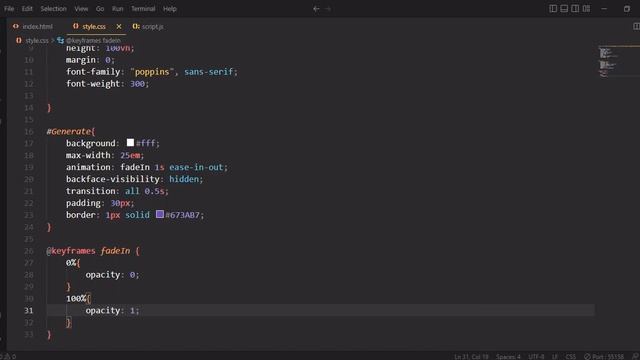Image resolution: width=640 pixels, height=360 pixels.
Task: Open the View menu
Action: (x=81, y=9)
